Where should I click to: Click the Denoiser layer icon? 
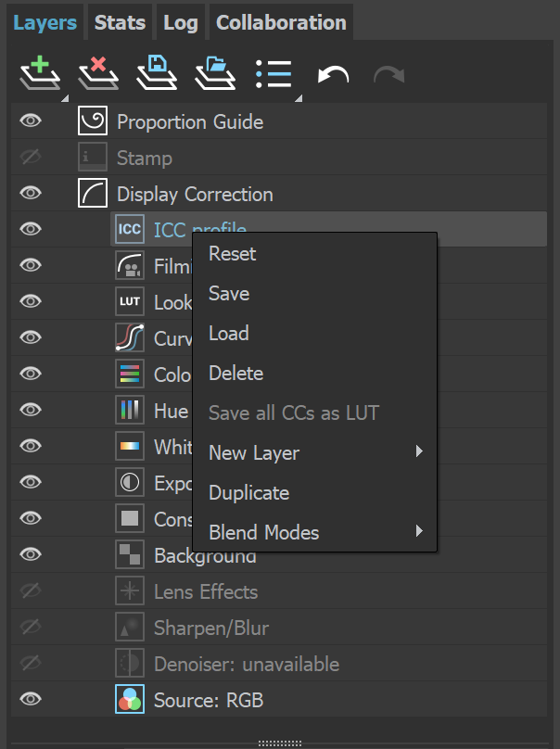(x=130, y=663)
